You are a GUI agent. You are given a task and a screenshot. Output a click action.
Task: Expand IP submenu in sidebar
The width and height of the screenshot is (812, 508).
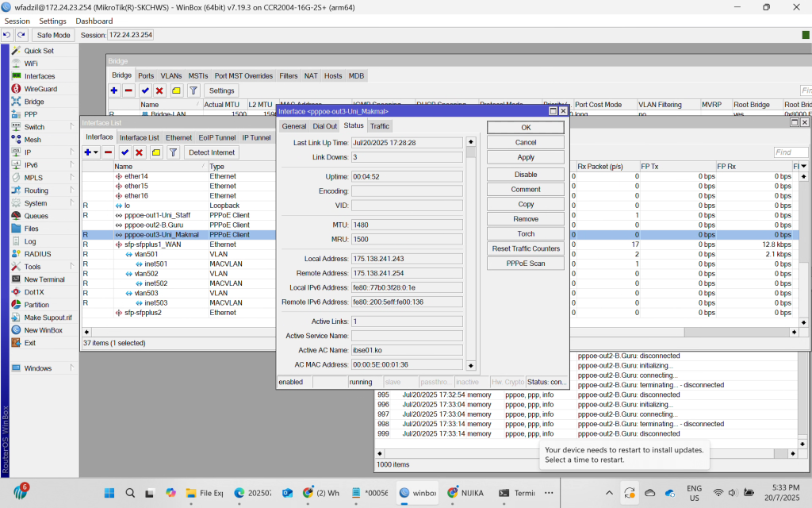click(72, 152)
